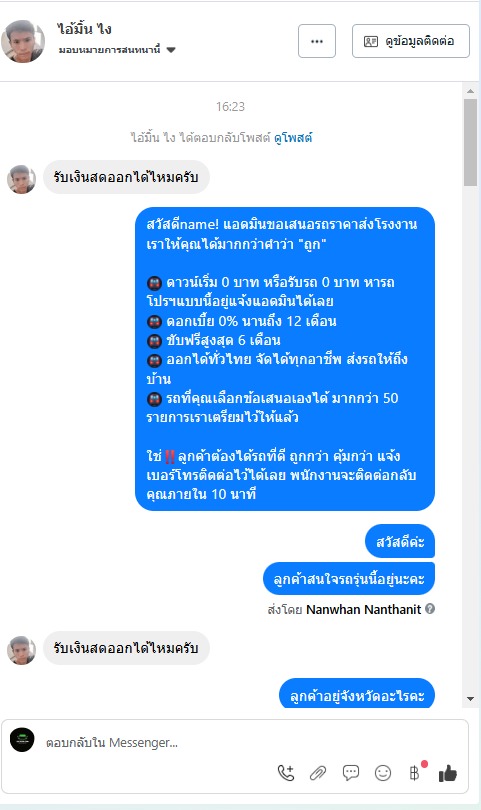Open saved replies speech bubble icon

[350, 773]
